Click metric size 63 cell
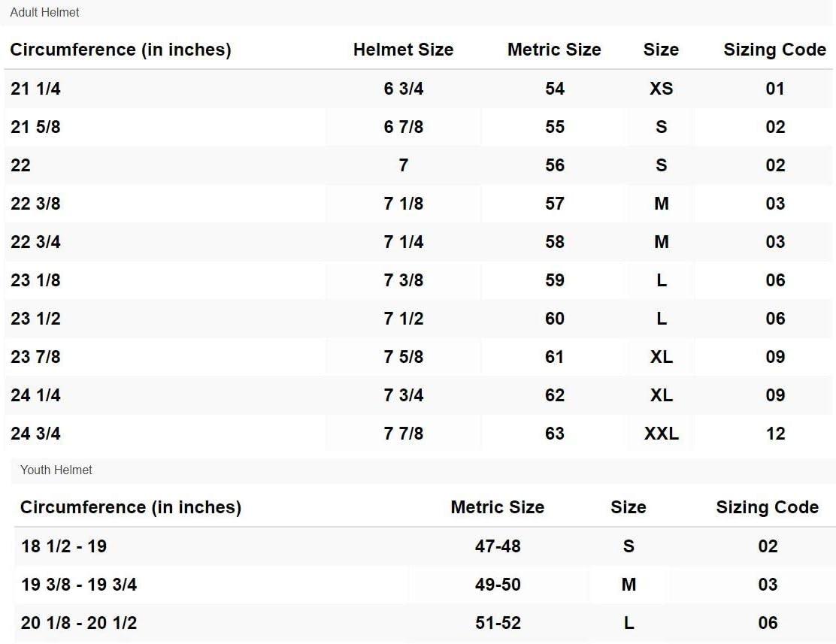Image resolution: width=836 pixels, height=644 pixels. [x=554, y=434]
